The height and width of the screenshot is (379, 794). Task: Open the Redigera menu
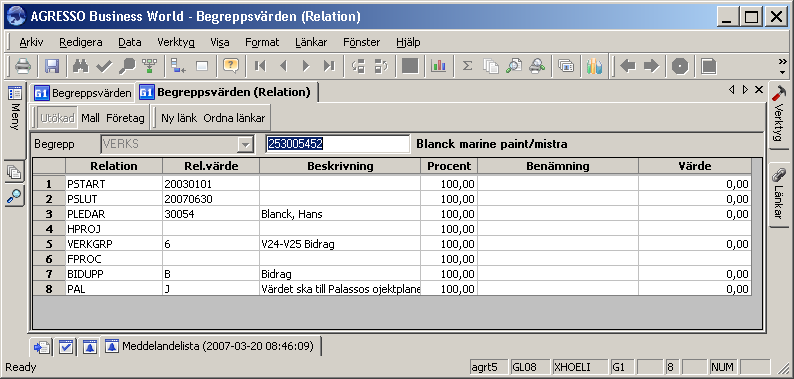tap(81, 42)
